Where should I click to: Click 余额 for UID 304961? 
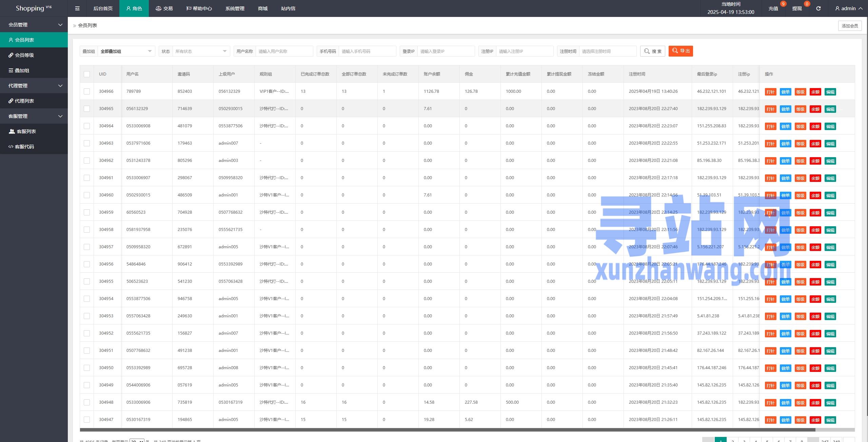tap(815, 178)
